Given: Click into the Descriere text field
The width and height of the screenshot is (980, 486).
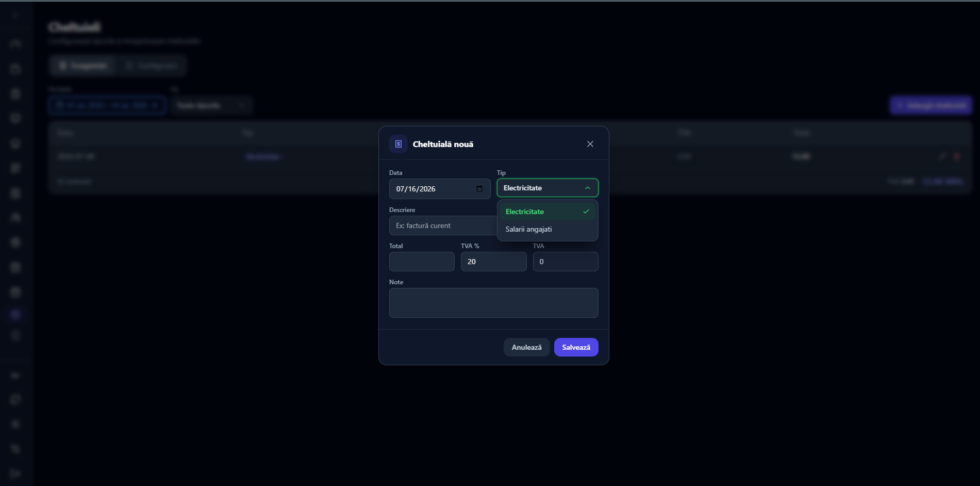Looking at the screenshot, I should [443, 225].
